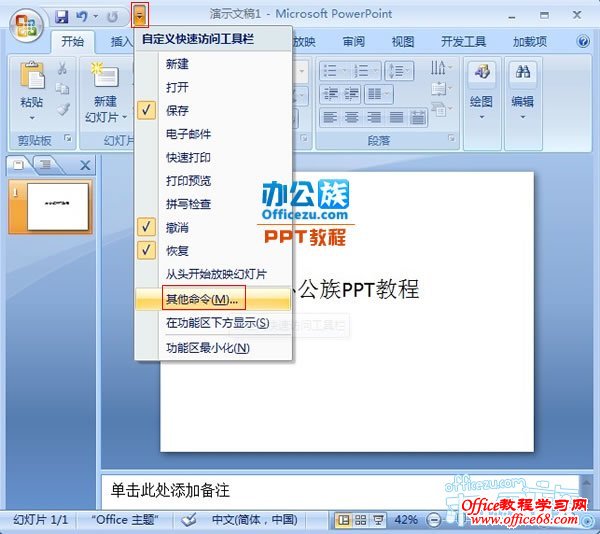Expand the dropdown arrow under 粘贴
The height and width of the screenshot is (534, 600).
pos(32,118)
